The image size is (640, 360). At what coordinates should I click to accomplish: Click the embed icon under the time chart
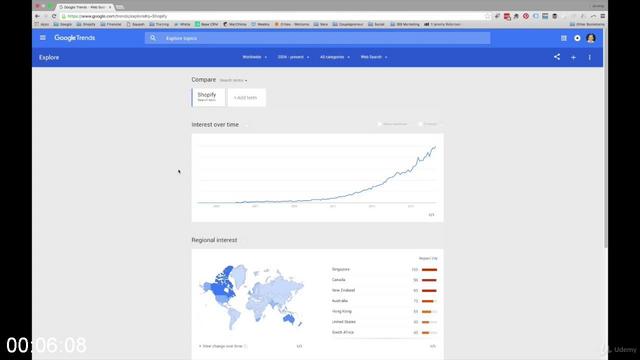point(431,215)
